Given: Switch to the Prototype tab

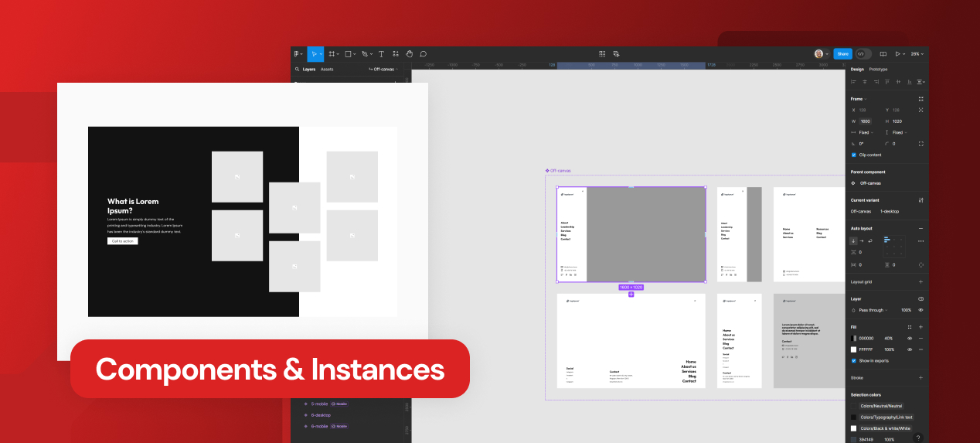Looking at the screenshot, I should 878,69.
